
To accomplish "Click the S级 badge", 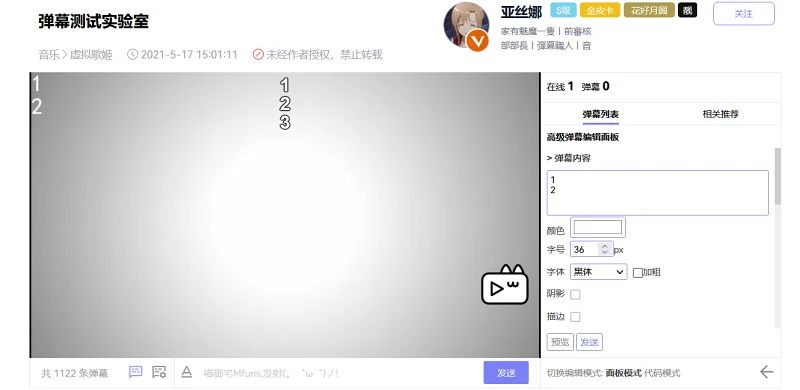I will tap(563, 10).
